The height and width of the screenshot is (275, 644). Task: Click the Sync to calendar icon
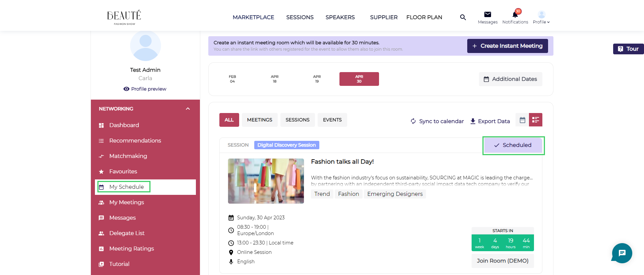click(413, 121)
